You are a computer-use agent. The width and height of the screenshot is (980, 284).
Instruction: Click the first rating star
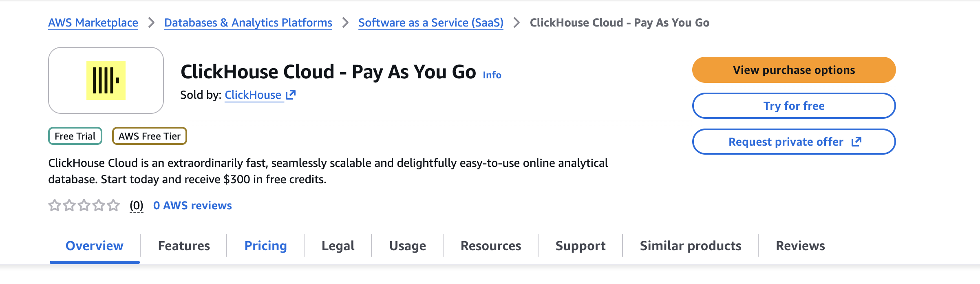point(55,206)
